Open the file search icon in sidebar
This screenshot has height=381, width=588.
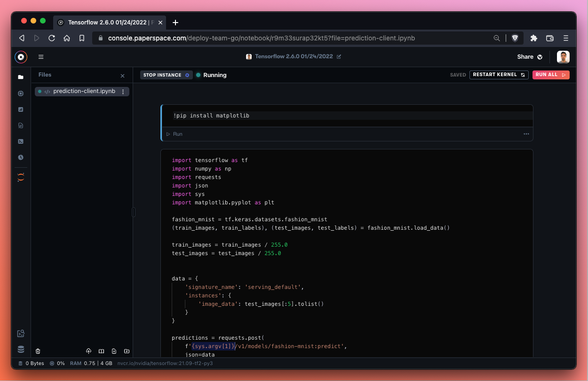(x=21, y=125)
